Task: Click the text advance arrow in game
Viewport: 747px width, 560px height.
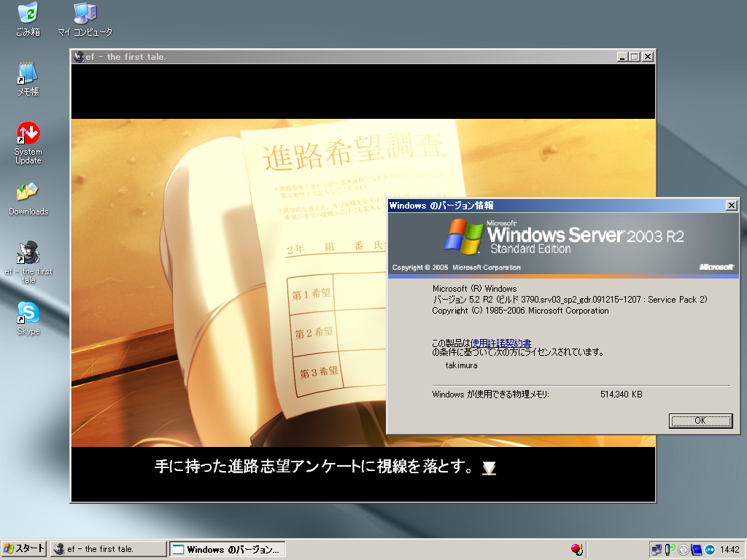Action: point(489,468)
